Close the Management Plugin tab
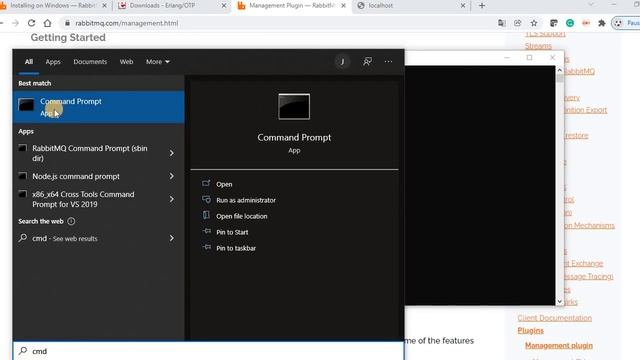 pyautogui.click(x=343, y=6)
